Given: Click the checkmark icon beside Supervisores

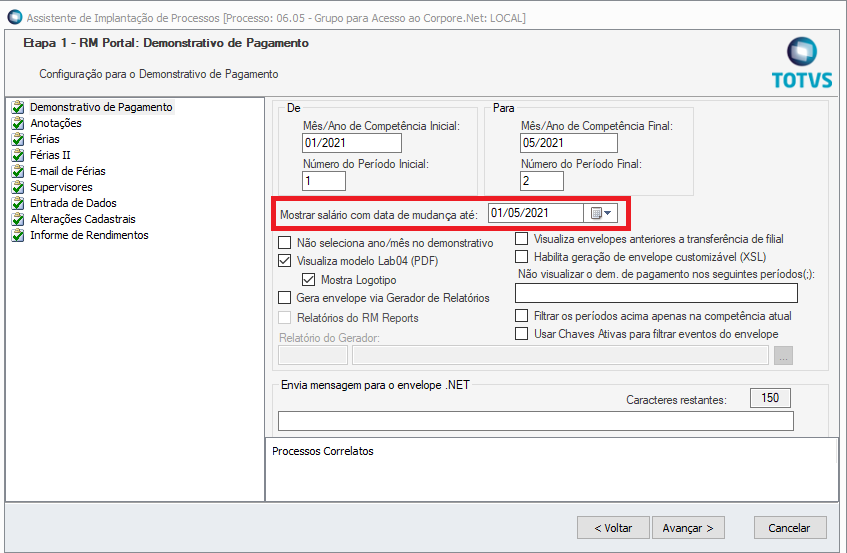Looking at the screenshot, I should 18,187.
